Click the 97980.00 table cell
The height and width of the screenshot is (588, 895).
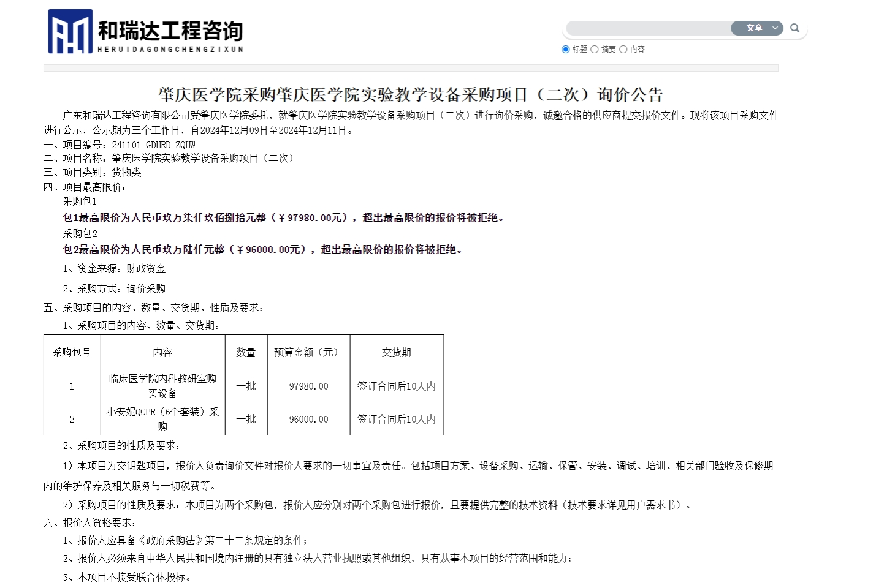[x=309, y=386]
